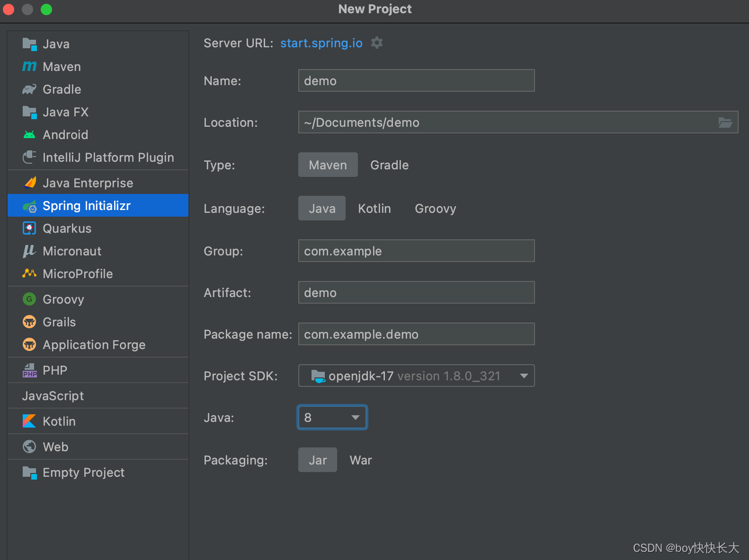Click the Gradle elephant icon
This screenshot has width=749, height=560.
(x=29, y=90)
